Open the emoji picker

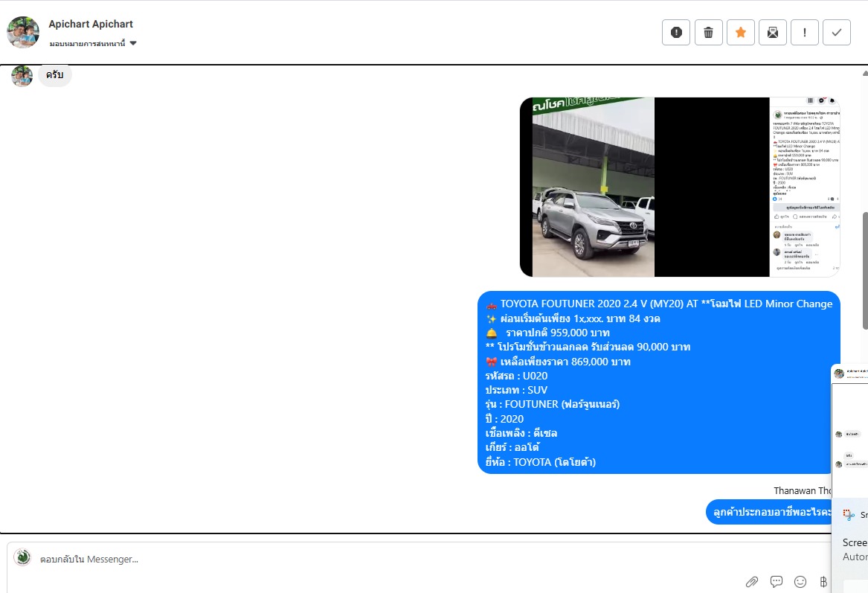tap(800, 581)
